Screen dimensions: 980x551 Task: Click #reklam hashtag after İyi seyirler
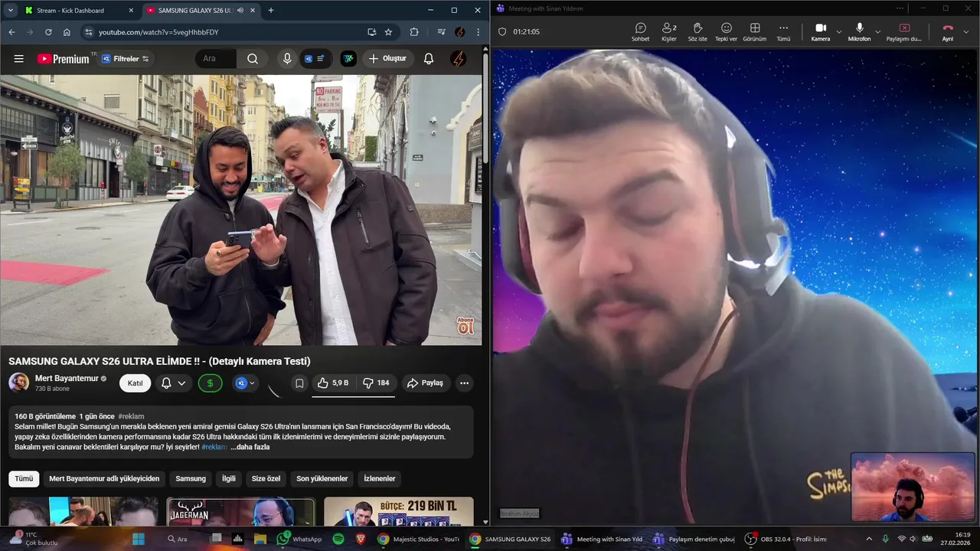[x=214, y=447]
